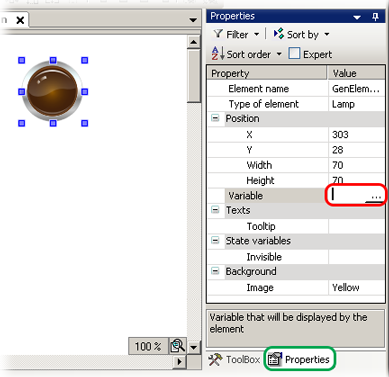Viewport: 389px width, 377px height.
Task: Collapse the State variables group
Action: click(x=216, y=240)
